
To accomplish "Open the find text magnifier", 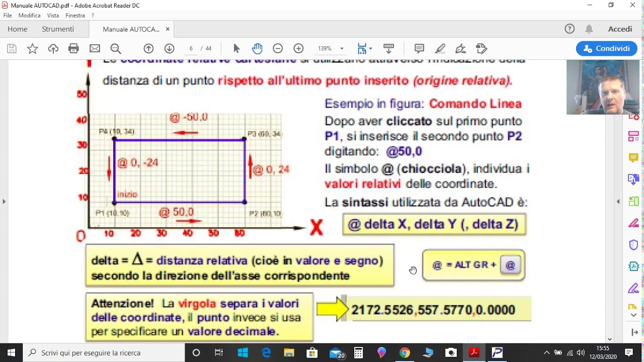I will pyautogui.click(x=116, y=49).
